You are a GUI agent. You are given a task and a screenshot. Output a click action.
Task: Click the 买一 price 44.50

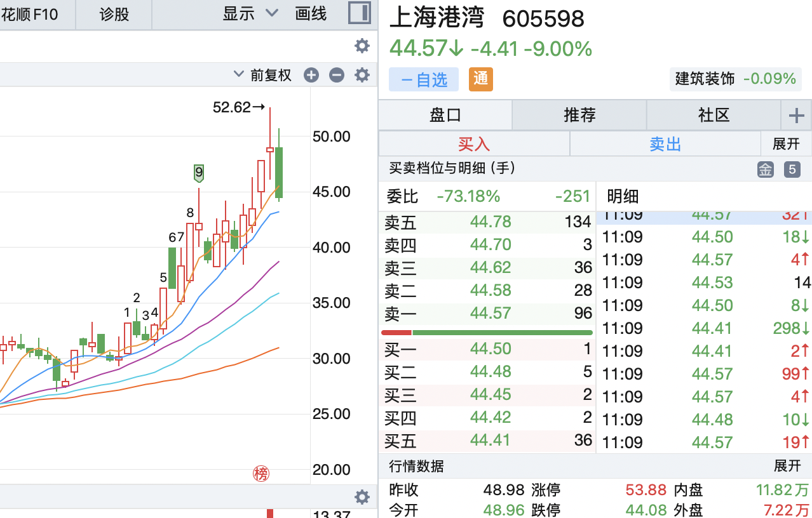491,349
